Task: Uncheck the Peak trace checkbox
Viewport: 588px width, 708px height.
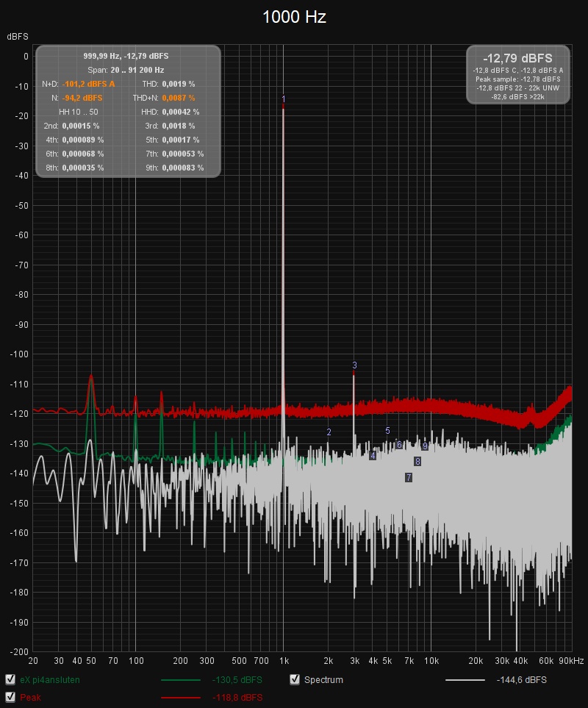Action: point(10,697)
